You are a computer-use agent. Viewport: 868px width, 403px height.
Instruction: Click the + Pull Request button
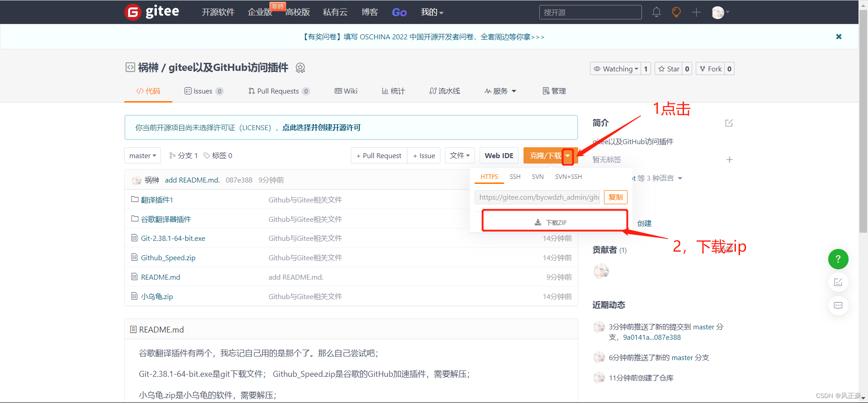point(379,155)
